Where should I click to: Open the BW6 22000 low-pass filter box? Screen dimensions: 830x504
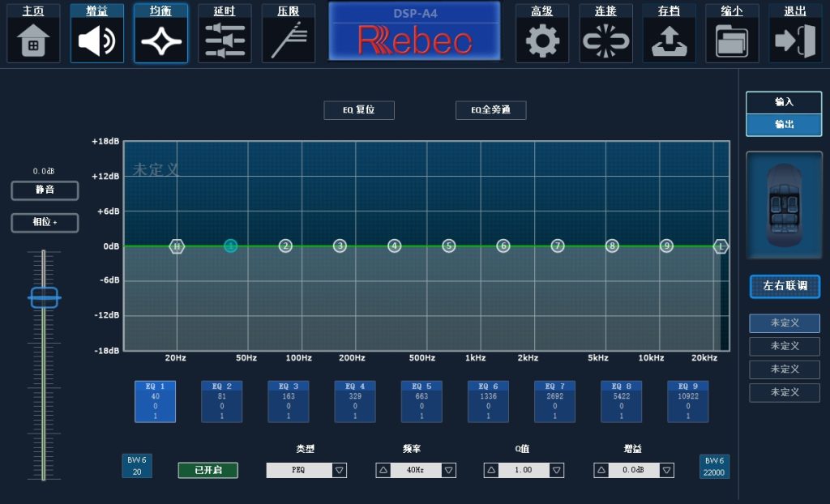[x=714, y=467]
